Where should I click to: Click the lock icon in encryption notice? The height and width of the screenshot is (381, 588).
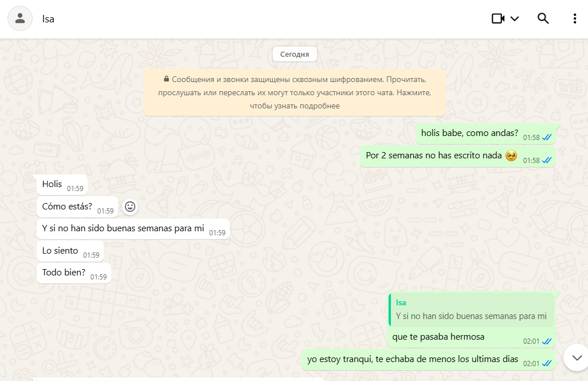tap(167, 79)
